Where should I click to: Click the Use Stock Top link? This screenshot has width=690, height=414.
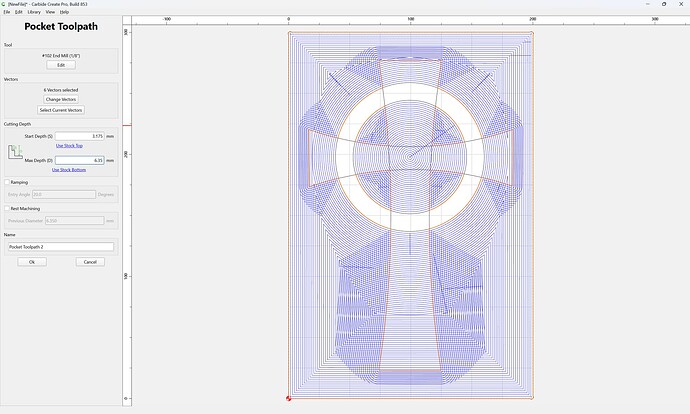69,146
